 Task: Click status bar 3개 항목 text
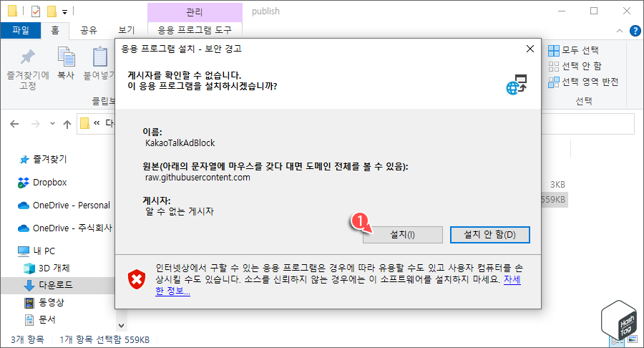click(x=27, y=340)
